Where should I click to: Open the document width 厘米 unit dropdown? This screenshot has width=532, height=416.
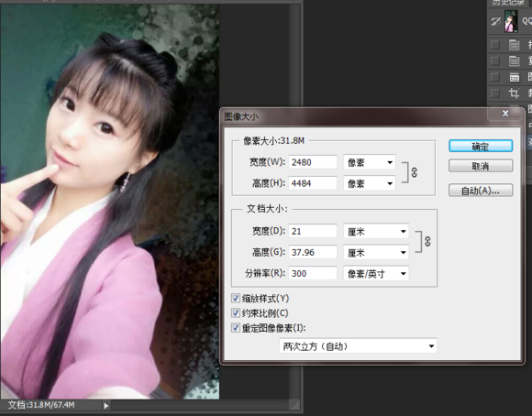pos(376,232)
